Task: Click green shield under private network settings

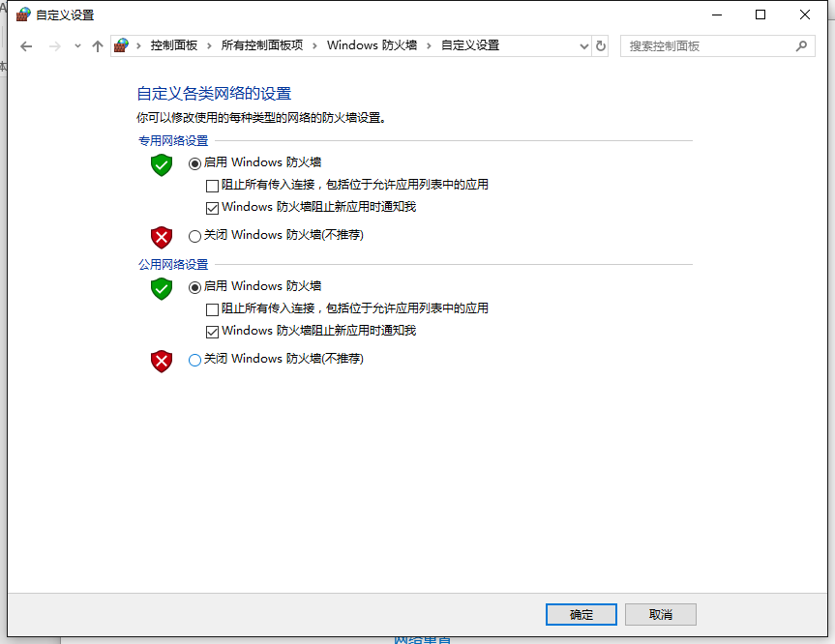Action: pyautogui.click(x=162, y=165)
